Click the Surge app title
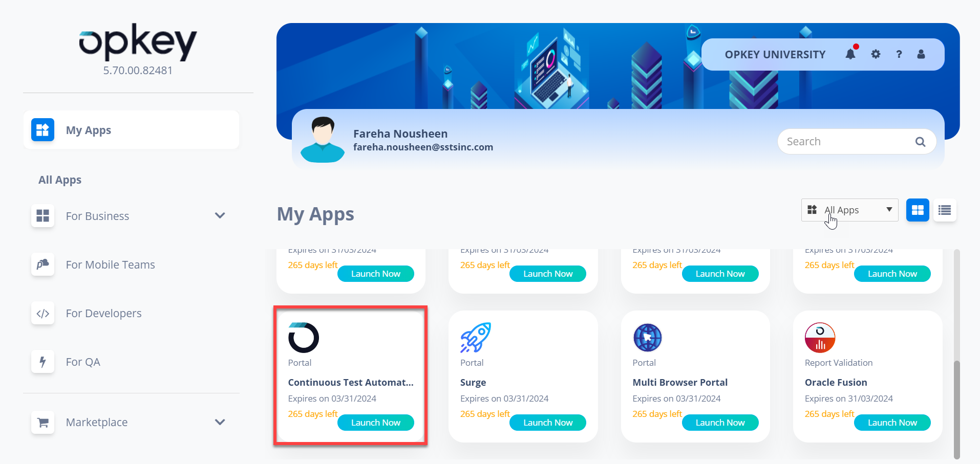Viewport: 980px width, 464px height. (x=473, y=382)
